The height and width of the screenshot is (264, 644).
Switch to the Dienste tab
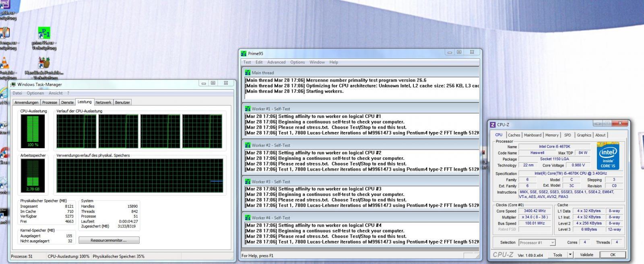pos(68,103)
